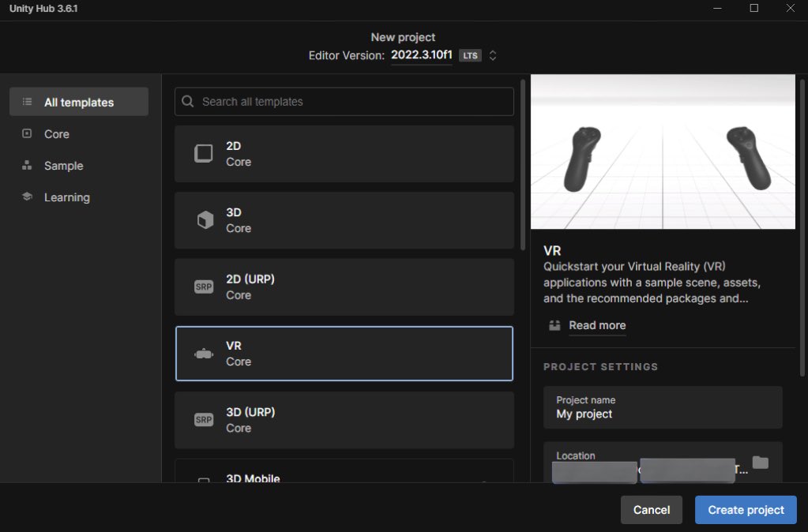Click the 3D template cube icon

click(x=205, y=220)
